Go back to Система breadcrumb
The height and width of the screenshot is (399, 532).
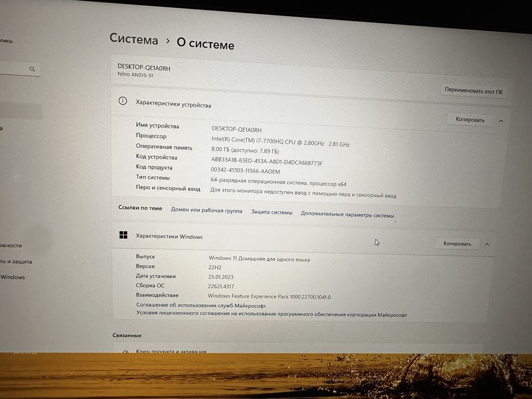[x=133, y=39]
